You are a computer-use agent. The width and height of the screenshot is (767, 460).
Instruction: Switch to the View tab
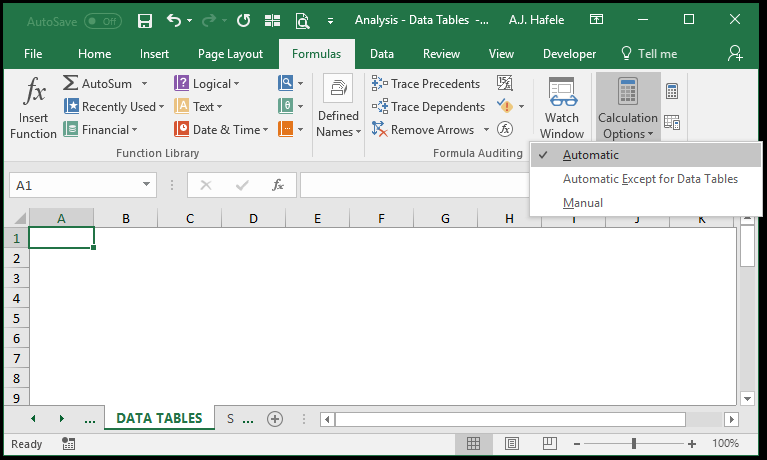[501, 54]
